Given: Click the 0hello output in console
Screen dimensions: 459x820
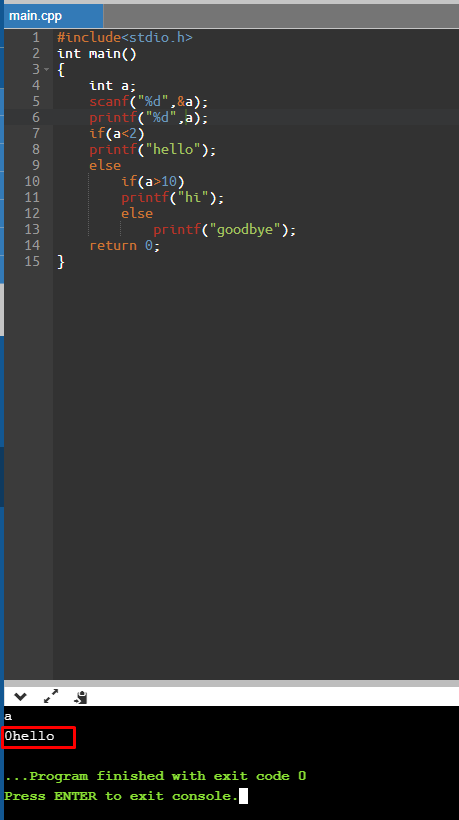Looking at the screenshot, I should 29,736.
